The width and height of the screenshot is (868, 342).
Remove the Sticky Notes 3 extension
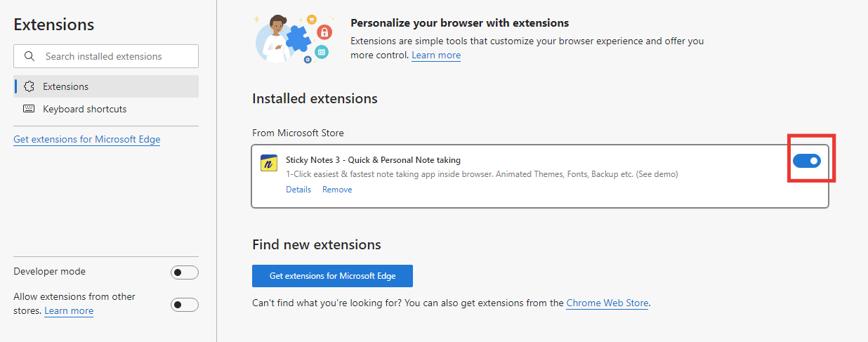[337, 190]
